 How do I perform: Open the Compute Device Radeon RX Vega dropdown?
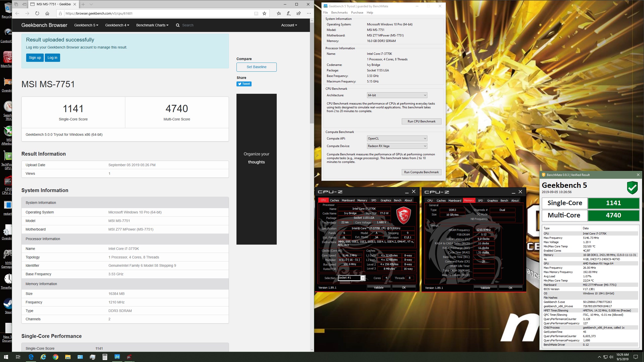397,146
